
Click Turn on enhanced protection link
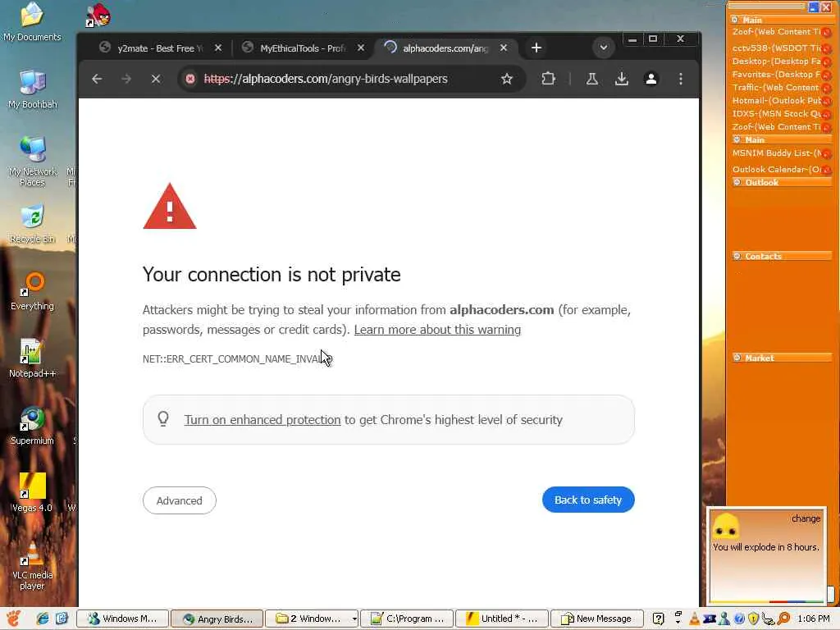point(262,420)
